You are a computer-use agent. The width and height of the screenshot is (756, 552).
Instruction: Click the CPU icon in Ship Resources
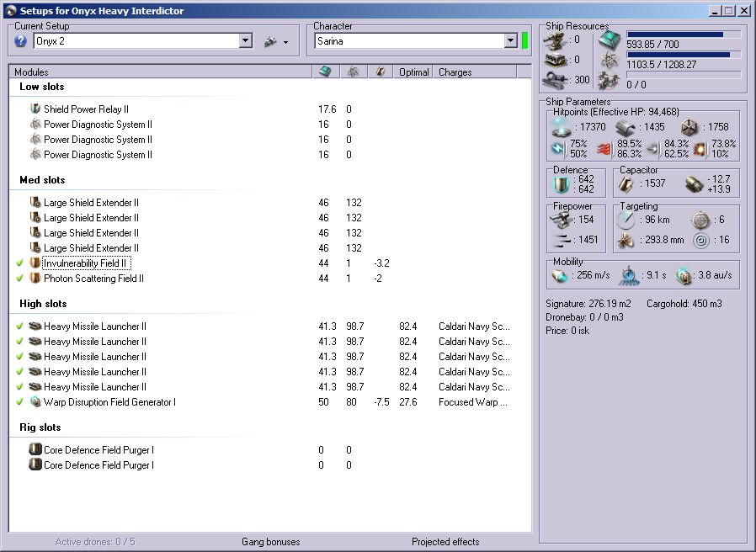pos(609,41)
